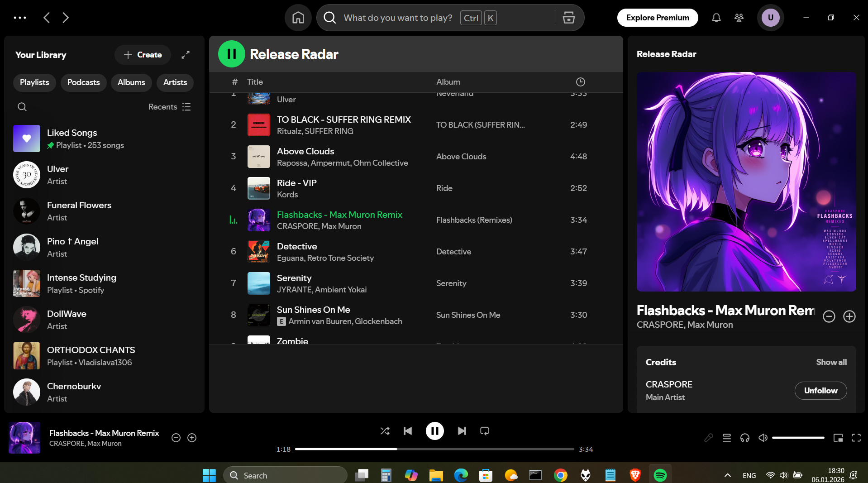
Task: Open the user profile avatar menu
Action: 770,18
